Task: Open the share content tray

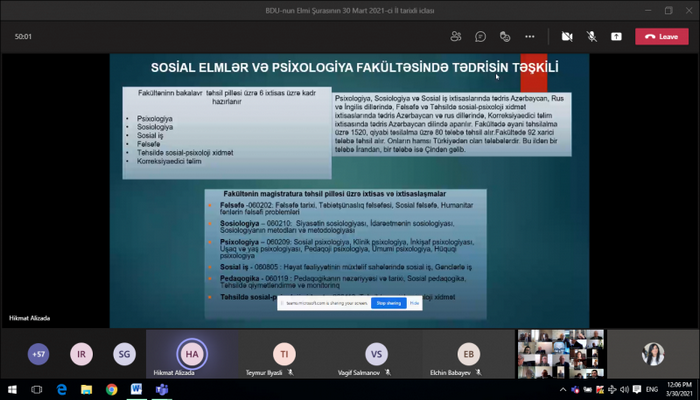Action: tap(616, 36)
